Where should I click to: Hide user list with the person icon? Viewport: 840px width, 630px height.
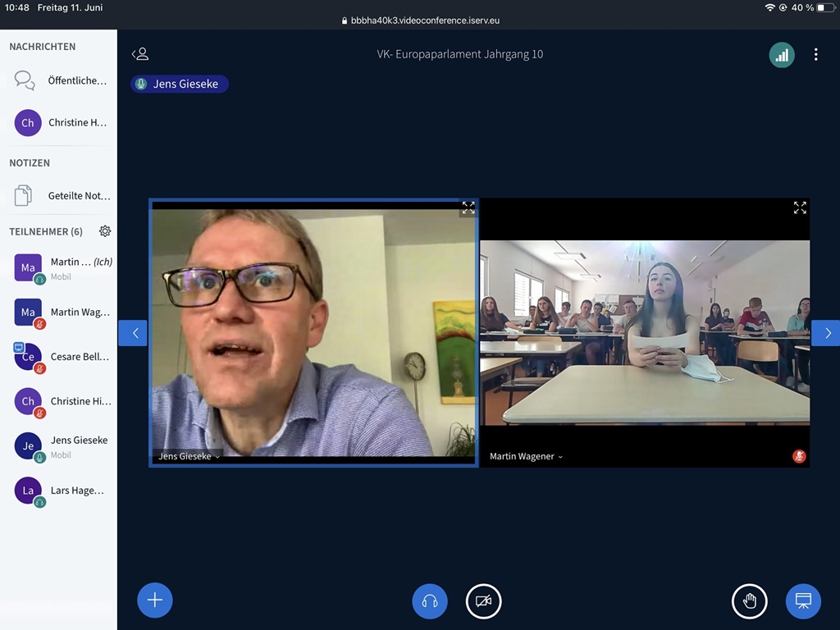[140, 54]
